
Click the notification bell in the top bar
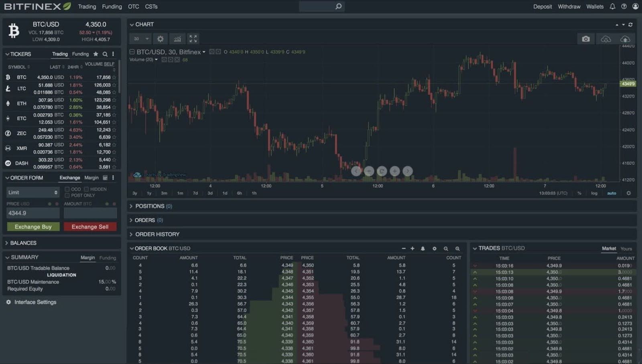click(613, 6)
